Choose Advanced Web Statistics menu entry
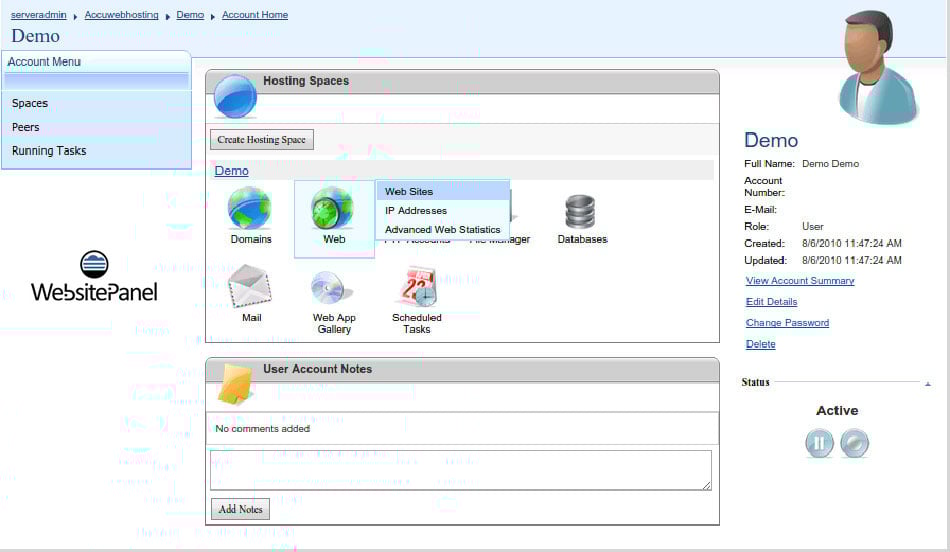 click(443, 230)
